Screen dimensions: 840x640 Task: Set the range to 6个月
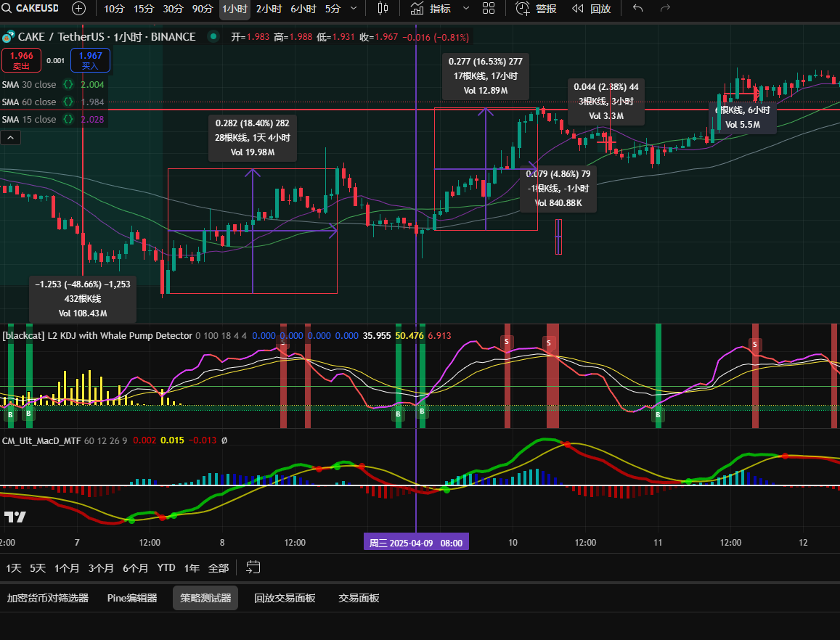(135, 567)
